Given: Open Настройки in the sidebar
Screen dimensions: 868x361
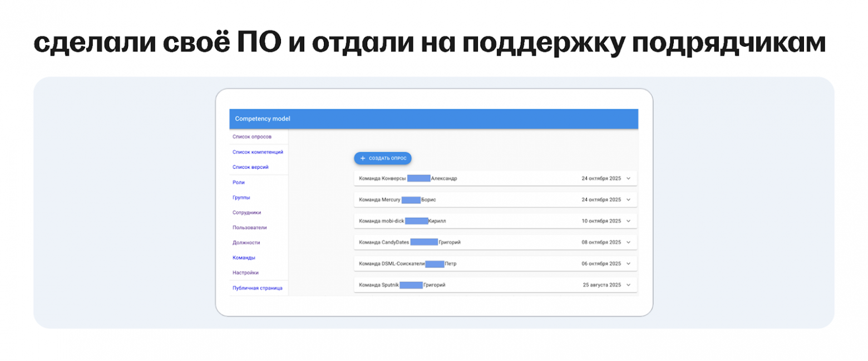Looking at the screenshot, I should click(245, 272).
